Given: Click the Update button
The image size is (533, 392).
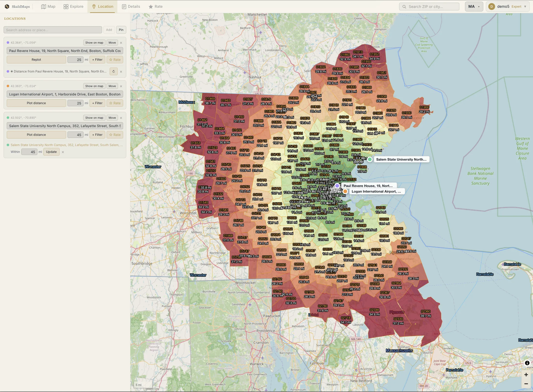Looking at the screenshot, I should pos(51,152).
